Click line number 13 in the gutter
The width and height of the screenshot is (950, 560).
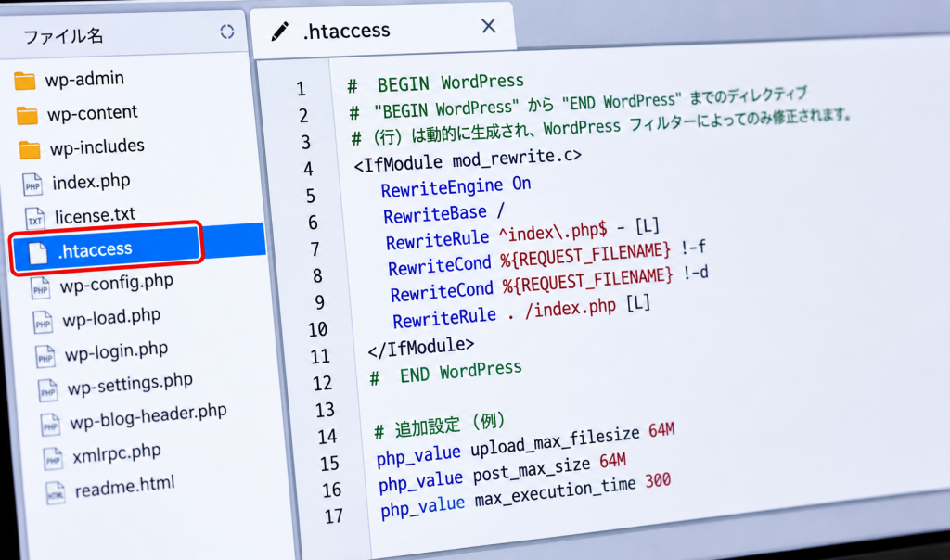click(325, 411)
